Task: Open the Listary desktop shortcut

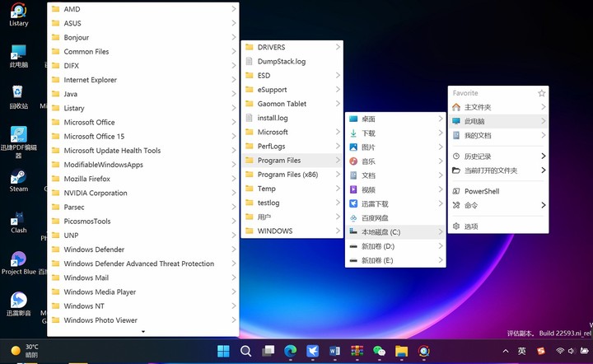Action: (18, 13)
